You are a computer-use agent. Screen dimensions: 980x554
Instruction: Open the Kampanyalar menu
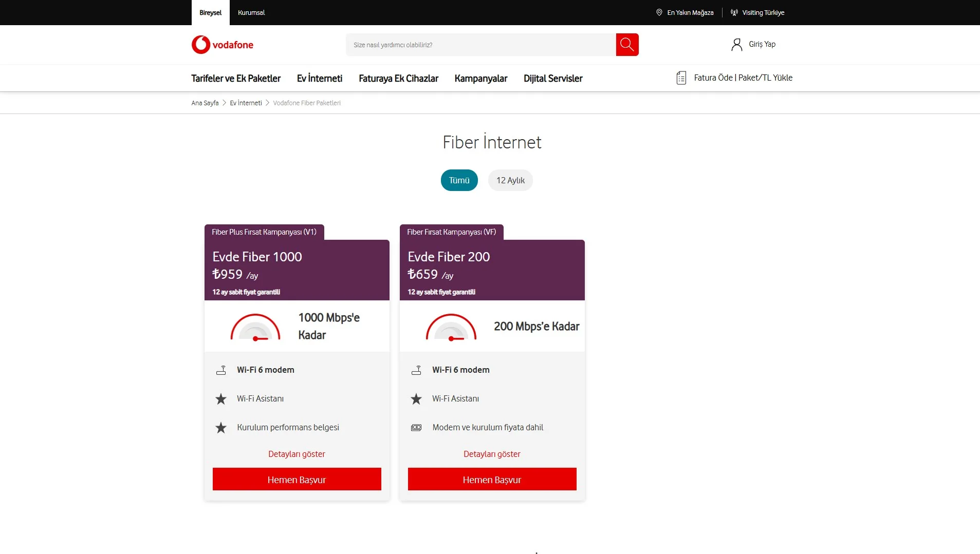(x=481, y=78)
